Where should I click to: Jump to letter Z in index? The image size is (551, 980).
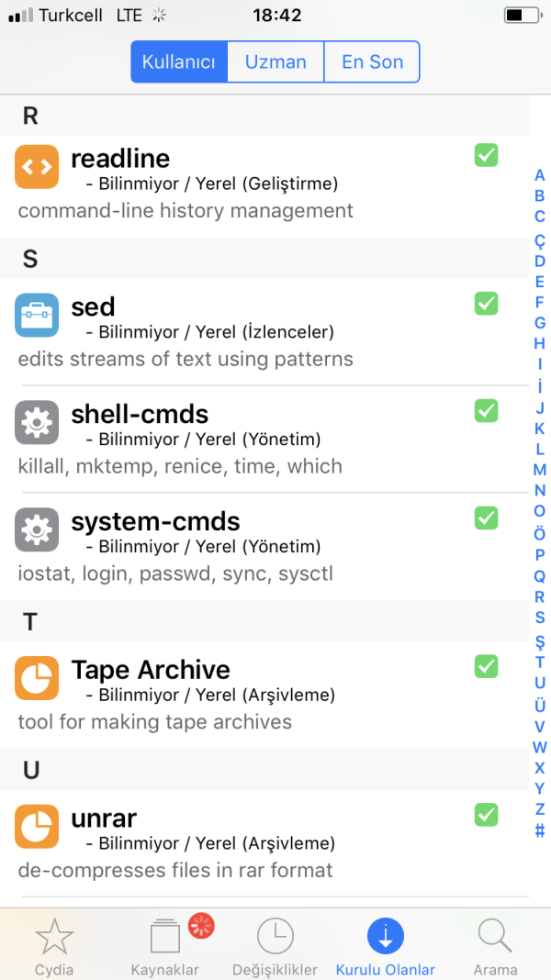click(x=540, y=809)
